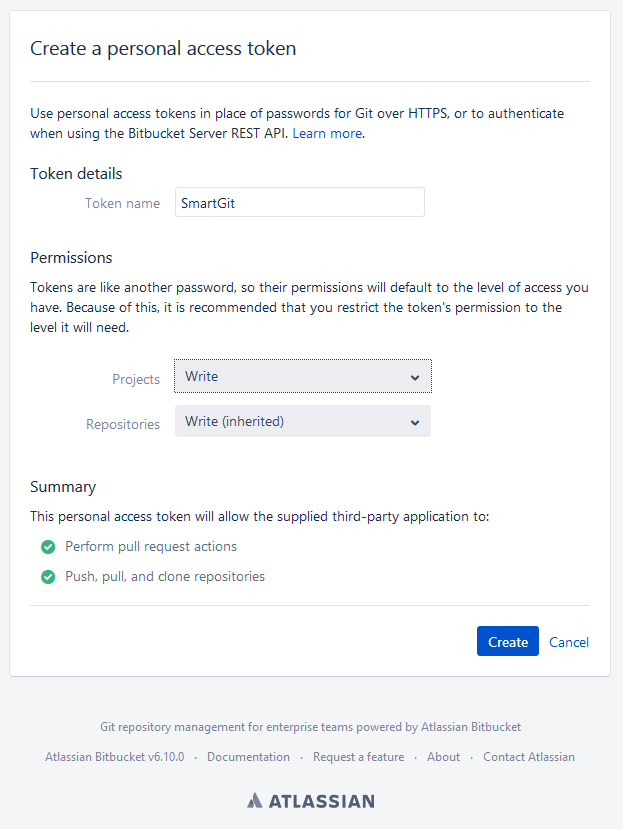
Task: Click the Create button
Action: (507, 641)
